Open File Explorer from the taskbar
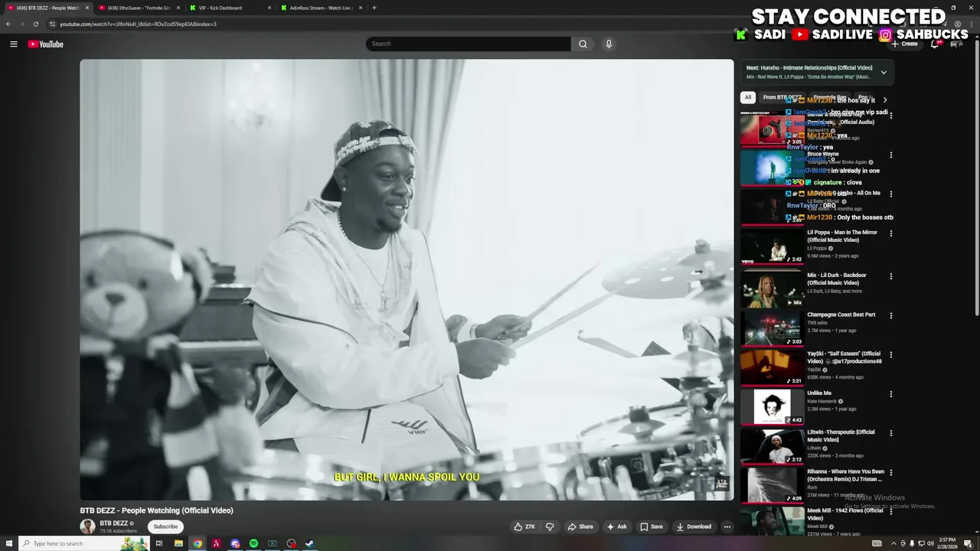The width and height of the screenshot is (980, 551). click(x=178, y=543)
